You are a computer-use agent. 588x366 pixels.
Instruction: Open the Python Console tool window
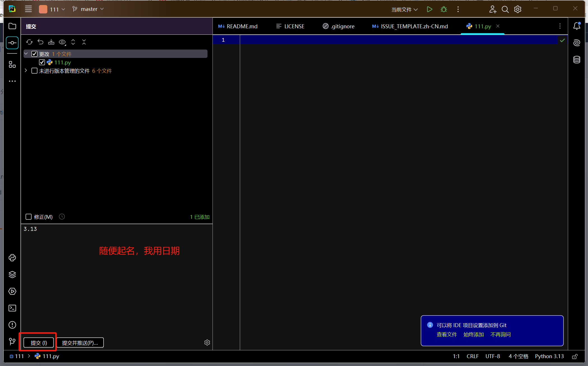tap(12, 258)
